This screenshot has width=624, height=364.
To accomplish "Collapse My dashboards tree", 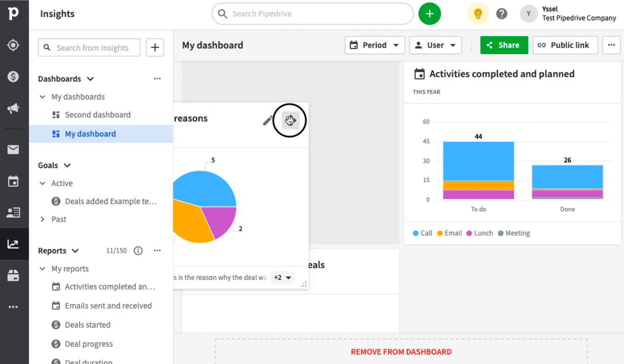I will (43, 97).
